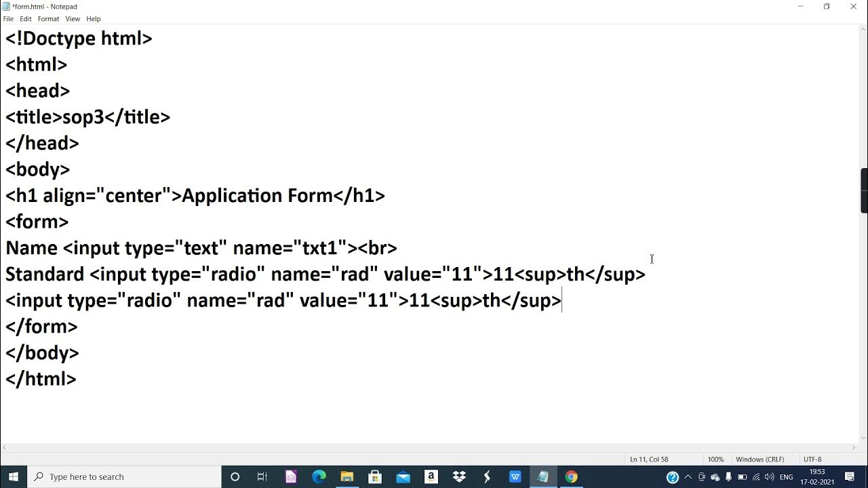Viewport: 868px width, 488px height.
Task: Click the '<head>' opening tag line
Action: [38, 91]
